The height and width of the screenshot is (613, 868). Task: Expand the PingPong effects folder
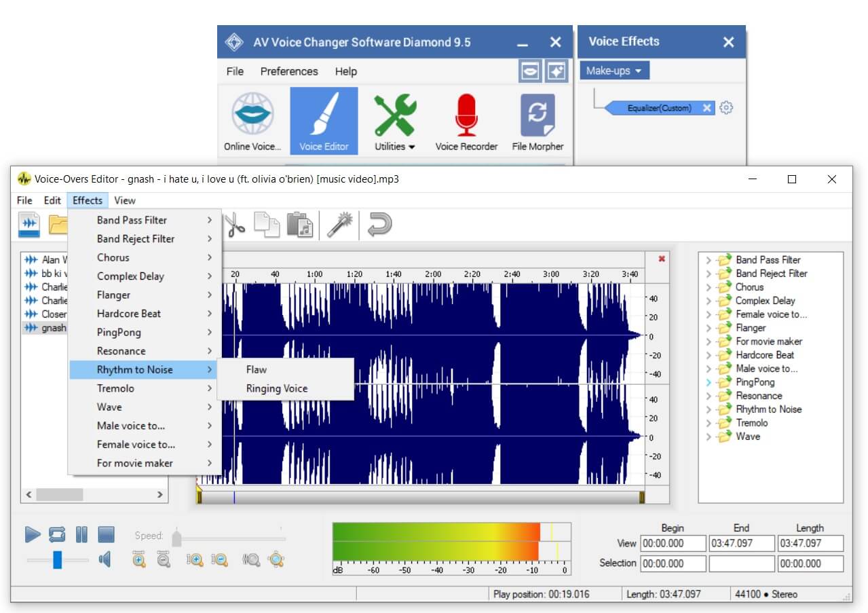[710, 382]
